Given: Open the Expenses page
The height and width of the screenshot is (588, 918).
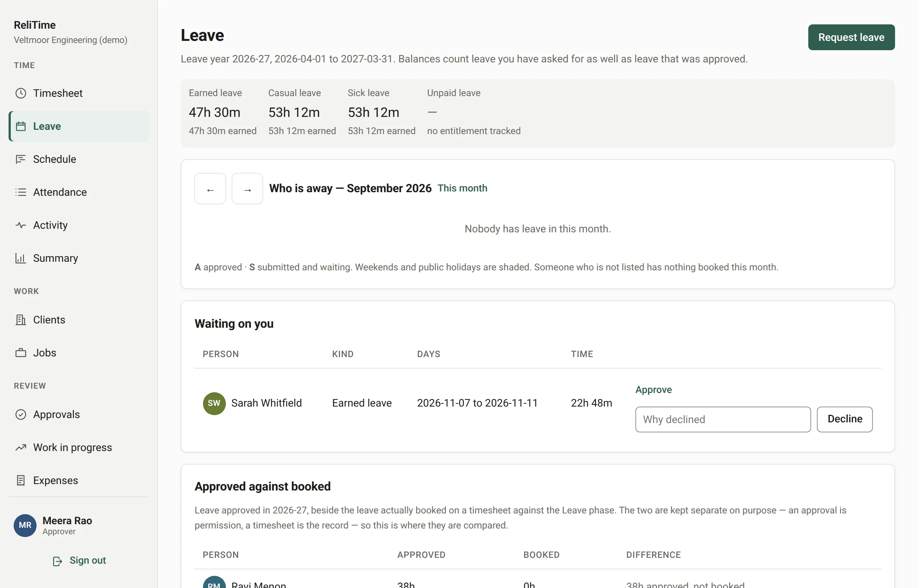Looking at the screenshot, I should (x=79, y=480).
